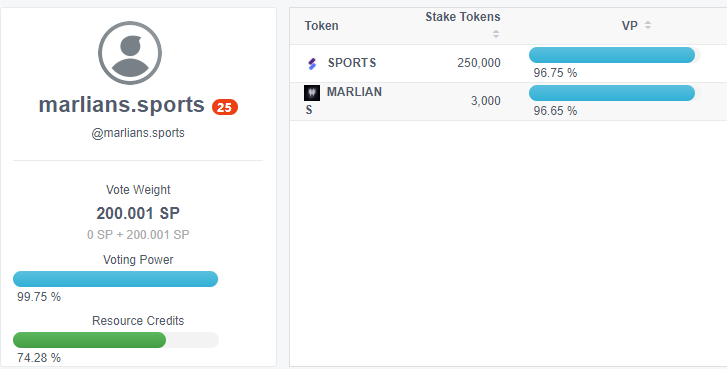The width and height of the screenshot is (727, 369).
Task: Click the VP column header label
Action: pyautogui.click(x=630, y=26)
